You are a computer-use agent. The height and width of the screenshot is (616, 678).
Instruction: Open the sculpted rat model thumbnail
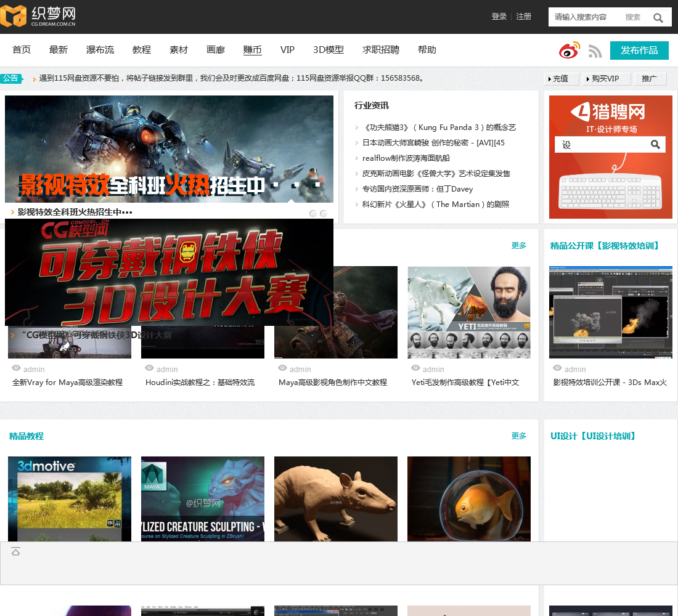click(x=336, y=499)
